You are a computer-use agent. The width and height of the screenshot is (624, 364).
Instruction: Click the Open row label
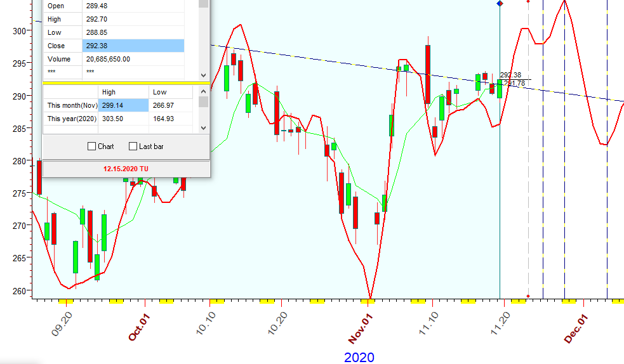pos(62,6)
